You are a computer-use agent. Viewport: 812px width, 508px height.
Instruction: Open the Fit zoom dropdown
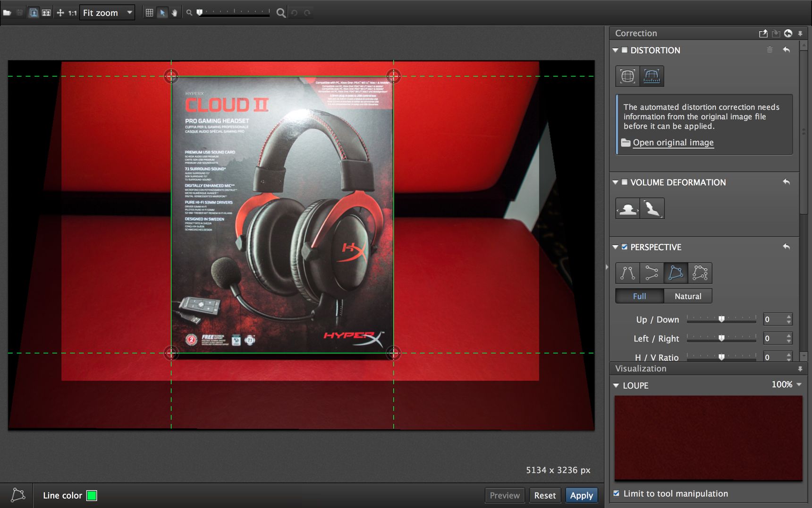click(x=107, y=13)
